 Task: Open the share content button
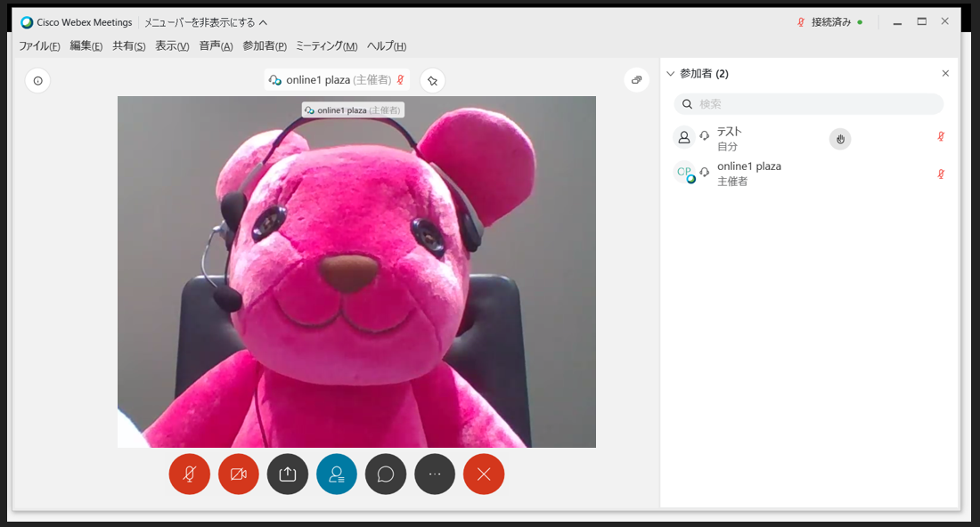[x=288, y=474]
